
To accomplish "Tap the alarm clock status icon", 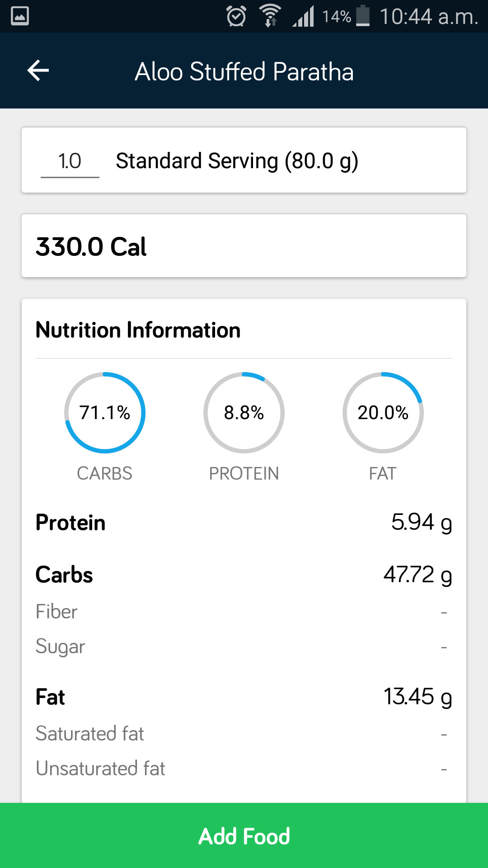I will 236,17.
